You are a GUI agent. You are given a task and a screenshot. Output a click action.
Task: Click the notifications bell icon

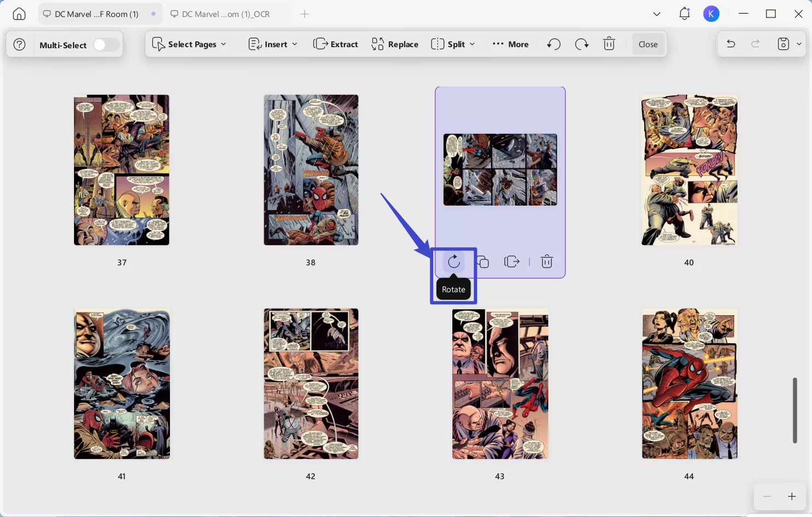click(684, 13)
